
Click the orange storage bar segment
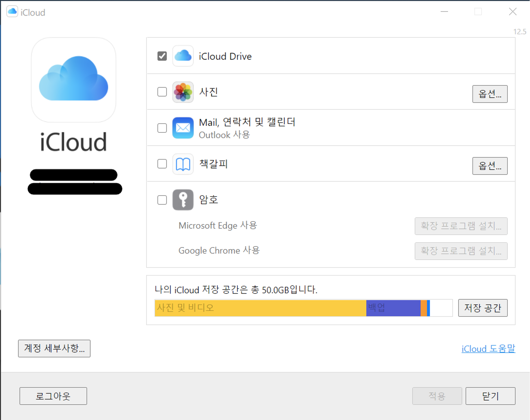(x=424, y=308)
